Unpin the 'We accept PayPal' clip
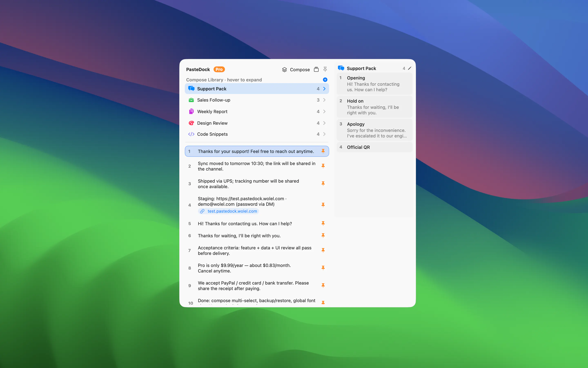The image size is (588, 368). click(323, 285)
